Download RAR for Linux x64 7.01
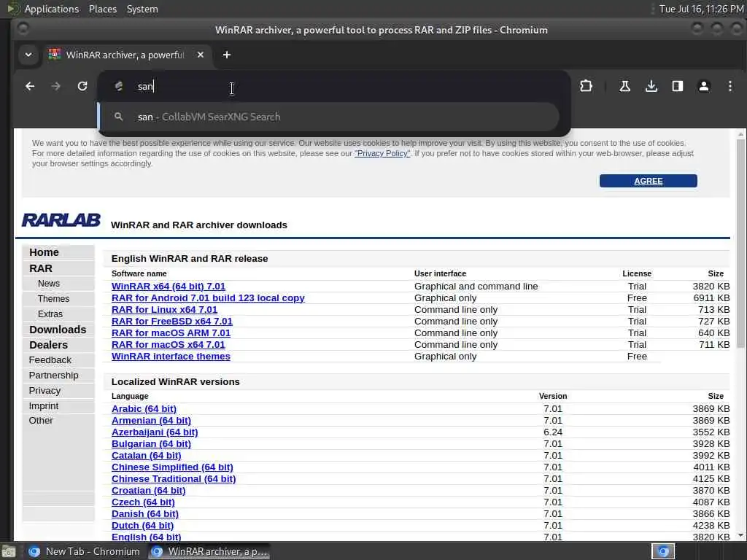 pos(164,309)
